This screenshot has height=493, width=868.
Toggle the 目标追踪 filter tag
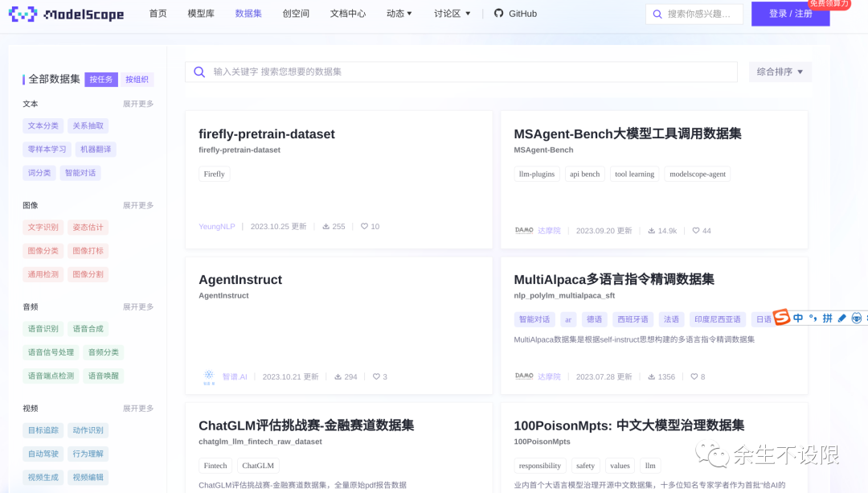click(x=43, y=429)
